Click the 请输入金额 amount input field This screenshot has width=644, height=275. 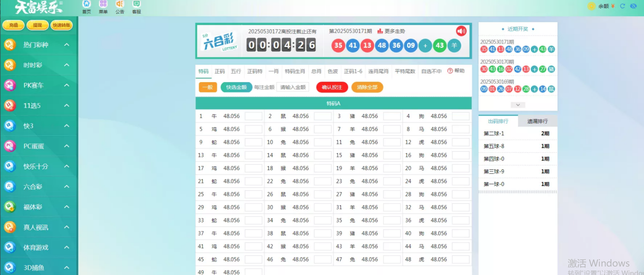click(x=293, y=87)
